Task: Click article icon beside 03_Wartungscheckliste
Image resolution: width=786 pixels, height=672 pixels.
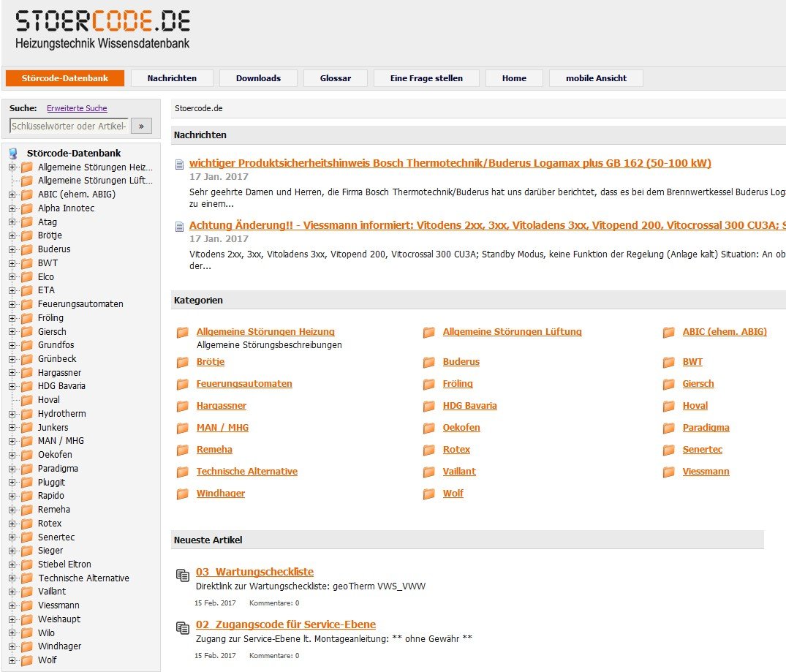Action: tap(183, 575)
